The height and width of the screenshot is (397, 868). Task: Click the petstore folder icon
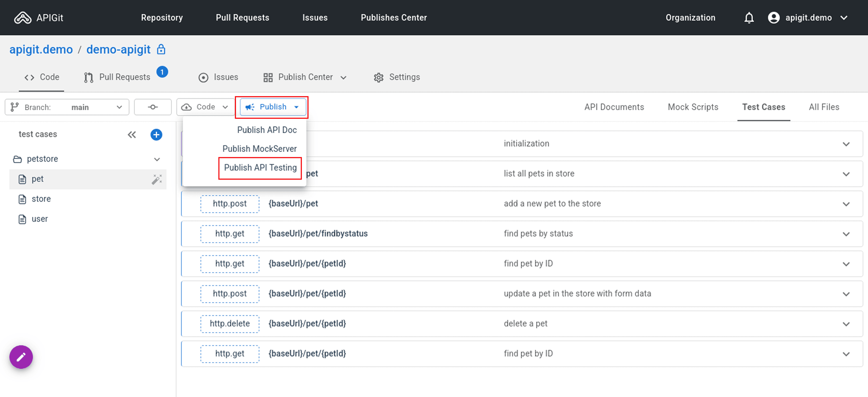click(18, 159)
